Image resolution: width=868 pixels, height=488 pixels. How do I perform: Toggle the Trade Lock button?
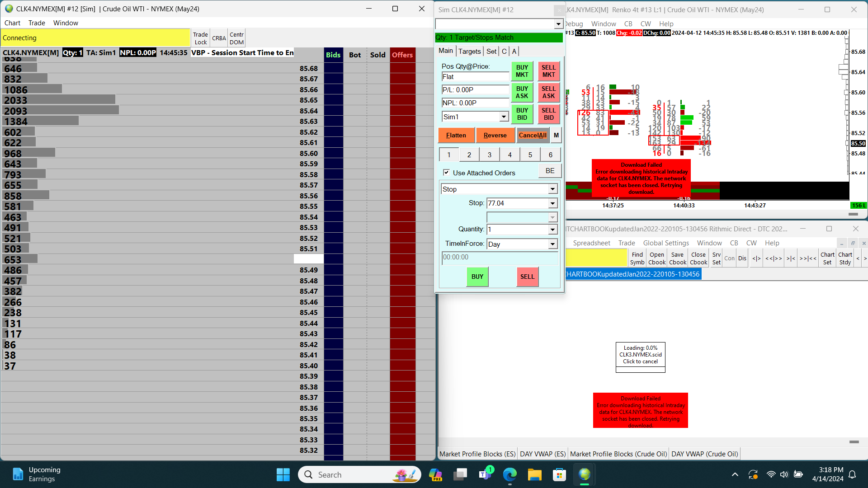[x=200, y=38]
